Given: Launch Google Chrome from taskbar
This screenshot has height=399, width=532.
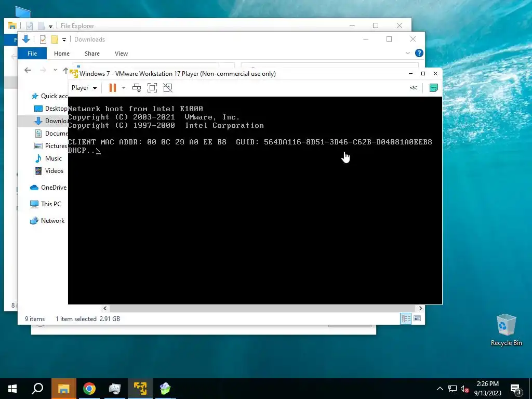Looking at the screenshot, I should [89, 389].
